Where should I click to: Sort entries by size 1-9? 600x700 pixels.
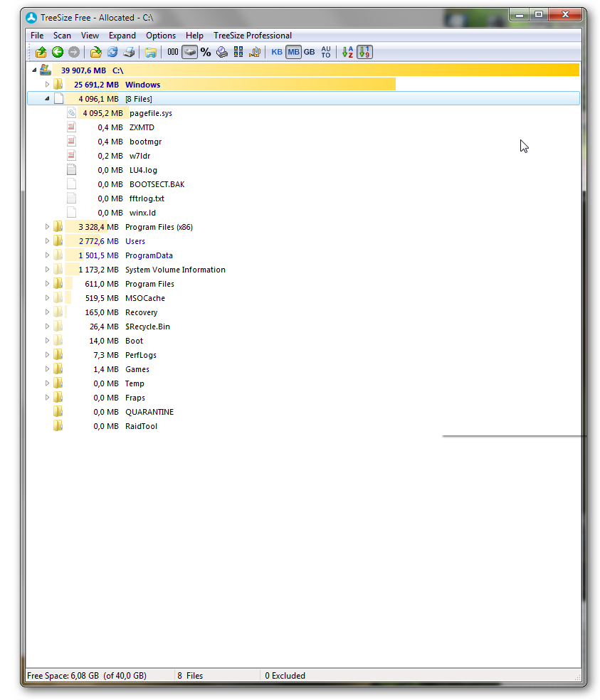(364, 52)
